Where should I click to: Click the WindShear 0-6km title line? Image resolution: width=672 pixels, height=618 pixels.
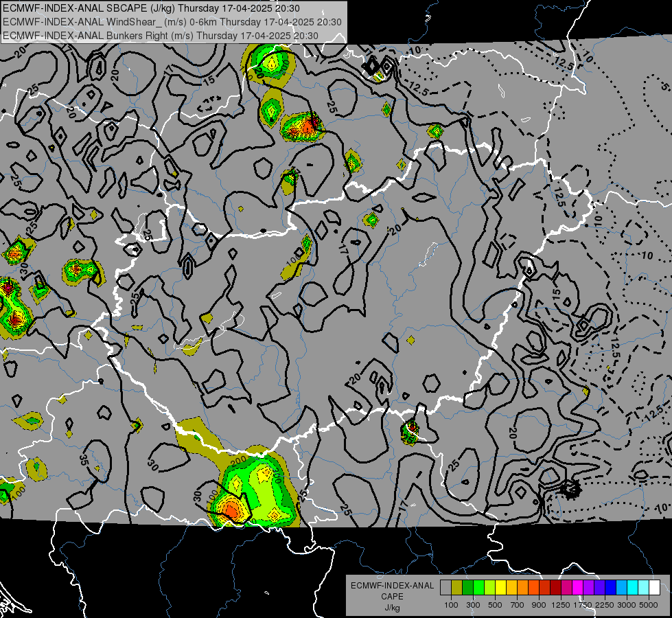click(172, 22)
